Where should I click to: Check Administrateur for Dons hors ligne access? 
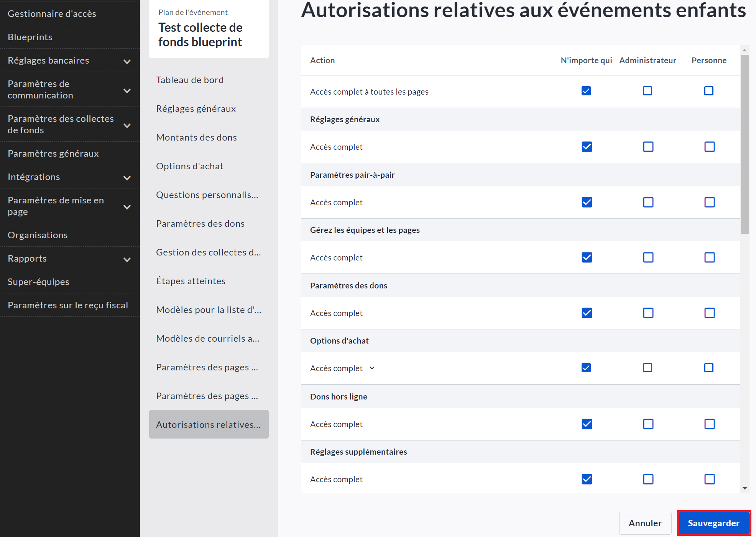pyautogui.click(x=648, y=424)
